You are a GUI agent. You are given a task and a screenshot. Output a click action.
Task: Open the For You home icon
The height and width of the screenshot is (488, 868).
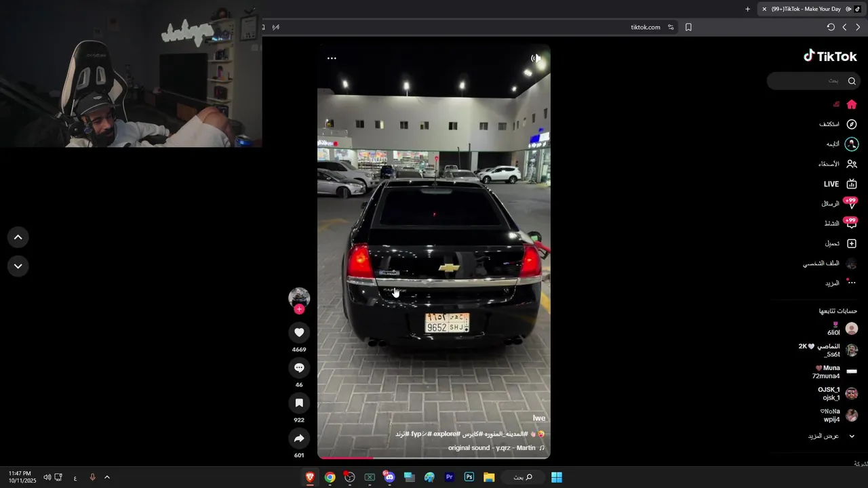pos(852,104)
